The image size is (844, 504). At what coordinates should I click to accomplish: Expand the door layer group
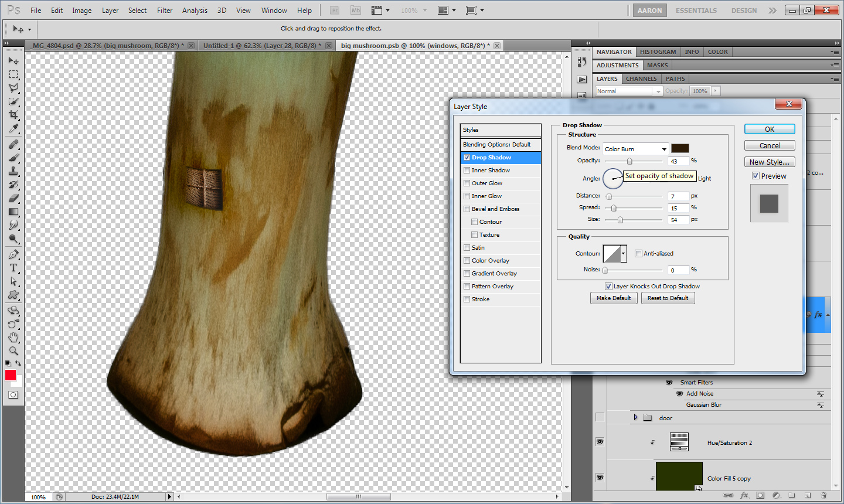[x=635, y=418]
